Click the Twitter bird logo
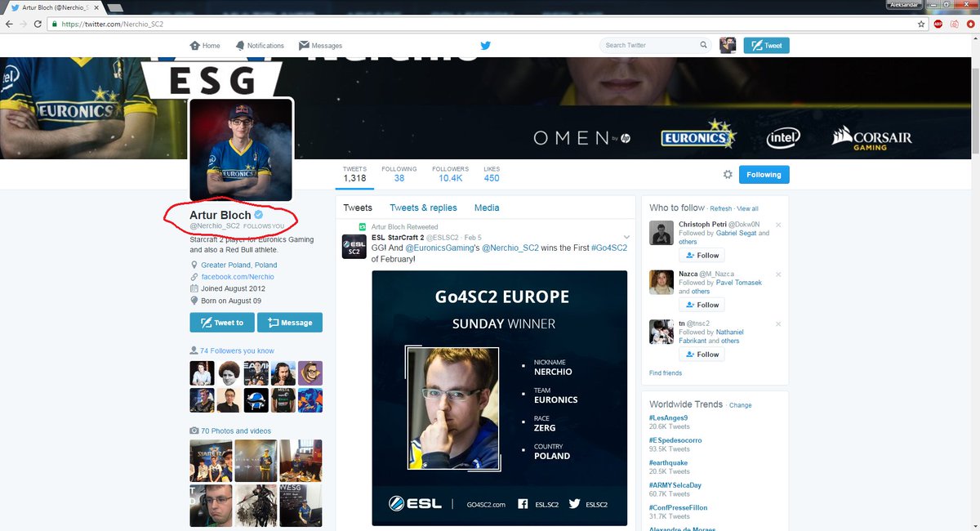 (485, 46)
